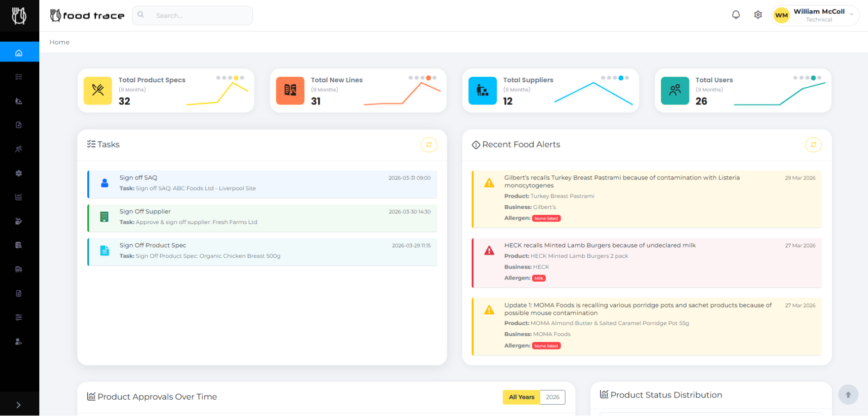The image size is (868, 416).
Task: Click the notification bell icon
Action: point(736,15)
